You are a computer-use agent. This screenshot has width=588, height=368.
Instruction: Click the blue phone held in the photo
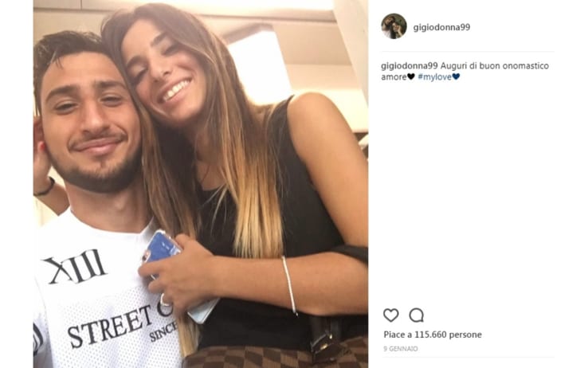pos(162,248)
